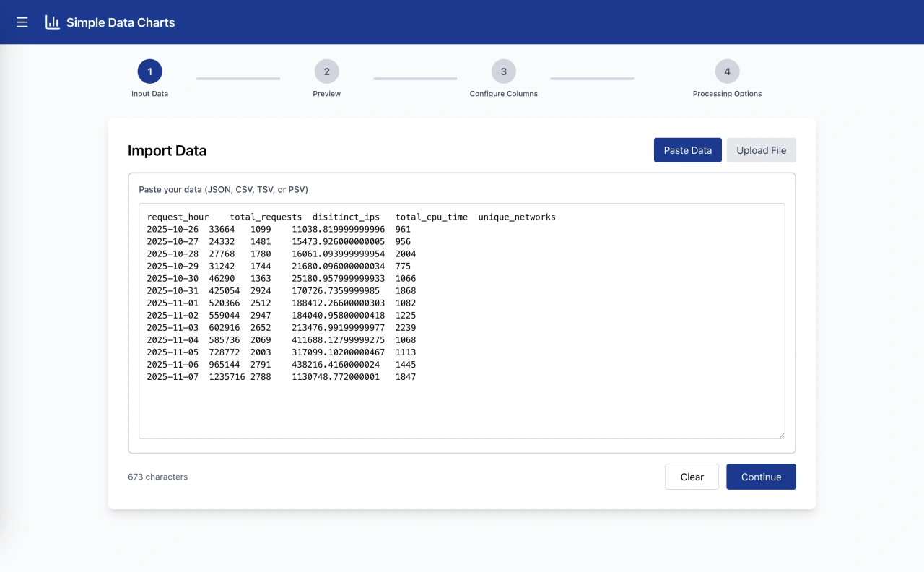Switch to the Upload File tab
This screenshot has height=572, width=924.
click(x=761, y=149)
